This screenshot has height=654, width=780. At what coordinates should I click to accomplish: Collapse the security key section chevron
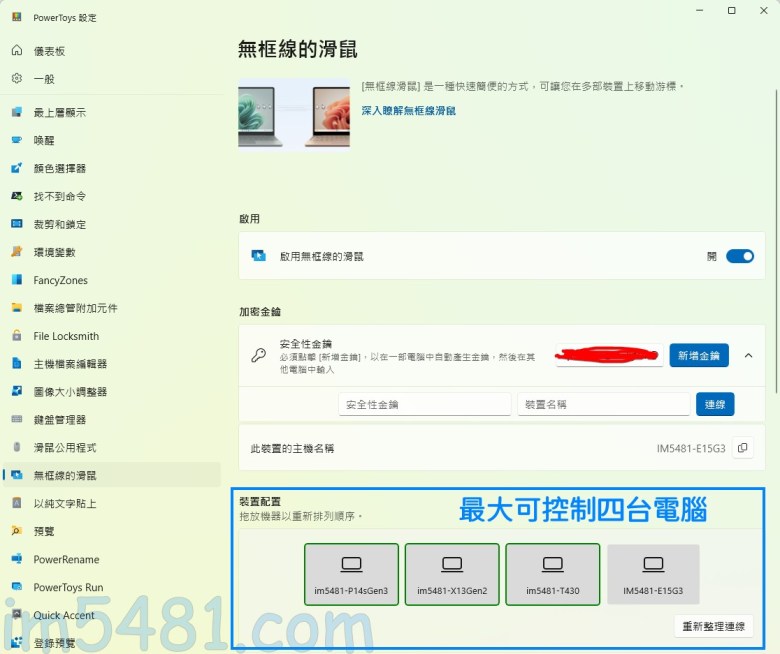[748, 355]
